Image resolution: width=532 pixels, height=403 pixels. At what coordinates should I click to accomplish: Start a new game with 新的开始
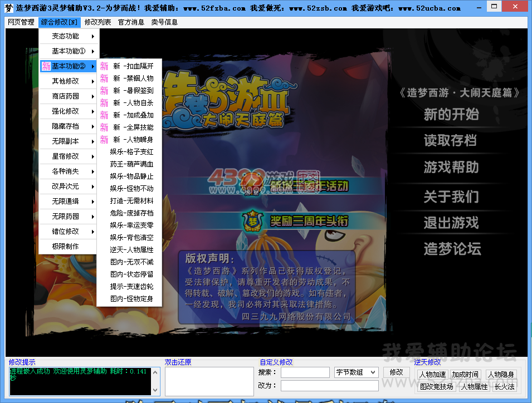click(451, 115)
